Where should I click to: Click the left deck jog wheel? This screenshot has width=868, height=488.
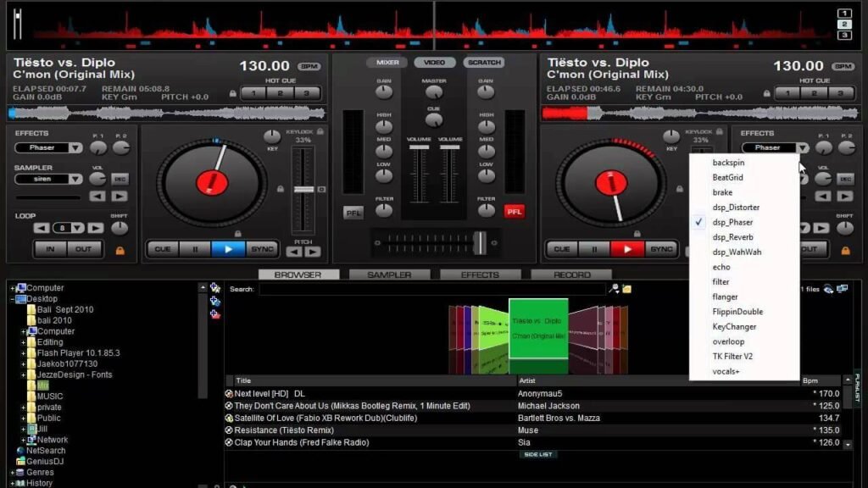(x=212, y=183)
